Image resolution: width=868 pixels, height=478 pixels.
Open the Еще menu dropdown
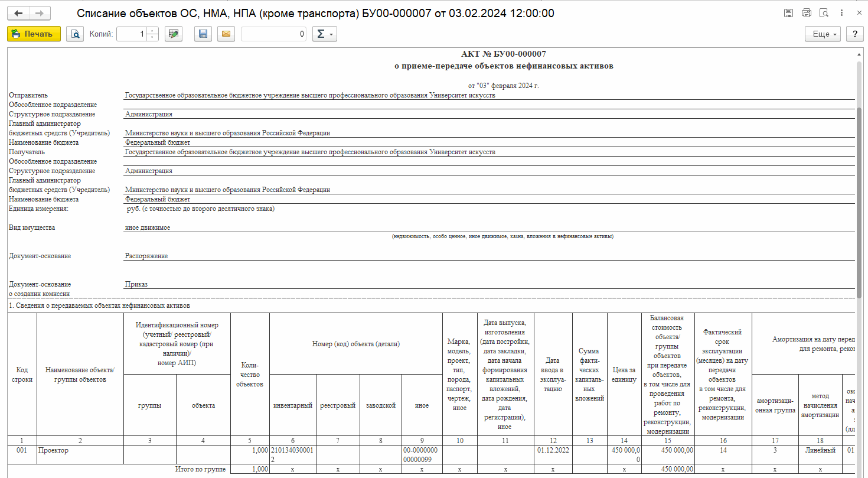pyautogui.click(x=823, y=34)
